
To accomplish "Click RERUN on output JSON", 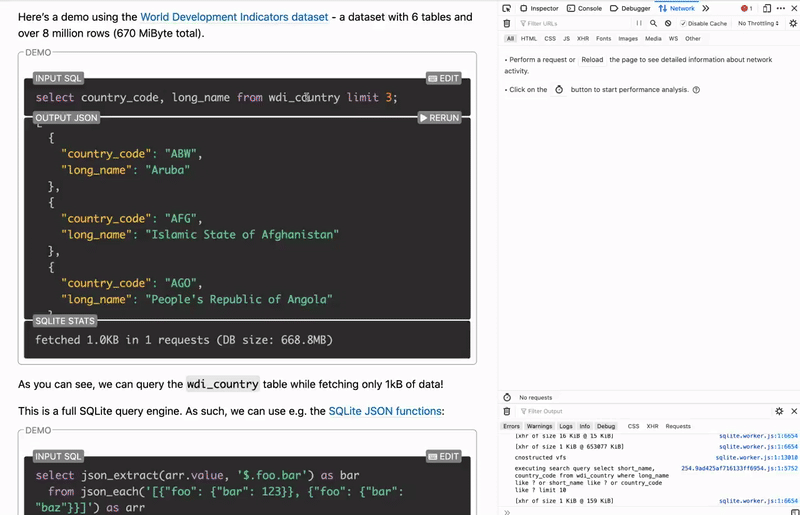I will [x=439, y=118].
